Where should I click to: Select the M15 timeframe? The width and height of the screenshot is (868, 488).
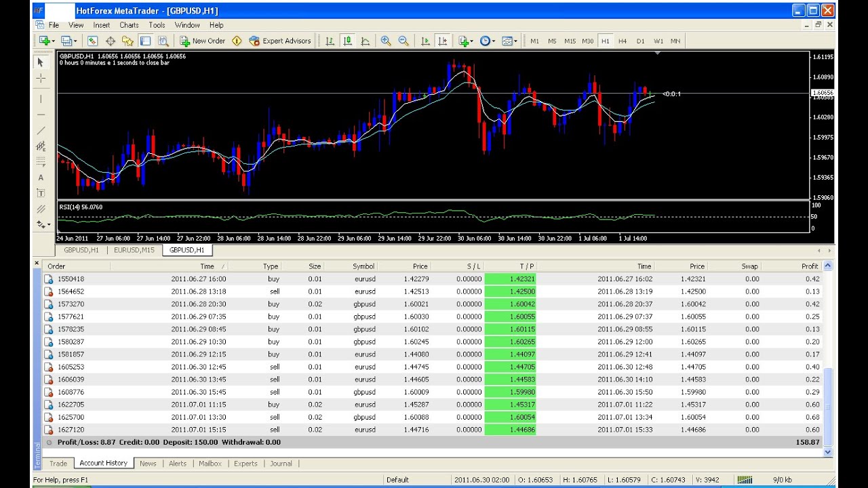tap(570, 41)
